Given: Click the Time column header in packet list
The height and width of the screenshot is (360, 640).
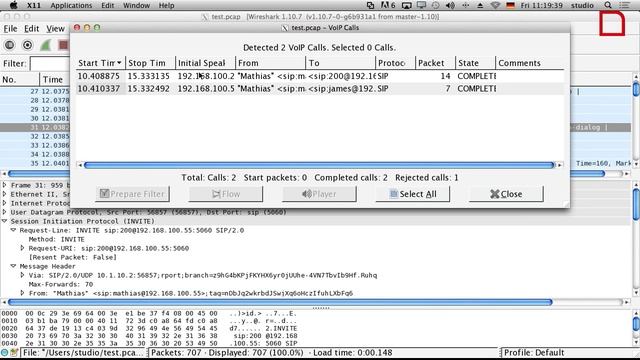Looking at the screenshot, I should click(55, 79).
